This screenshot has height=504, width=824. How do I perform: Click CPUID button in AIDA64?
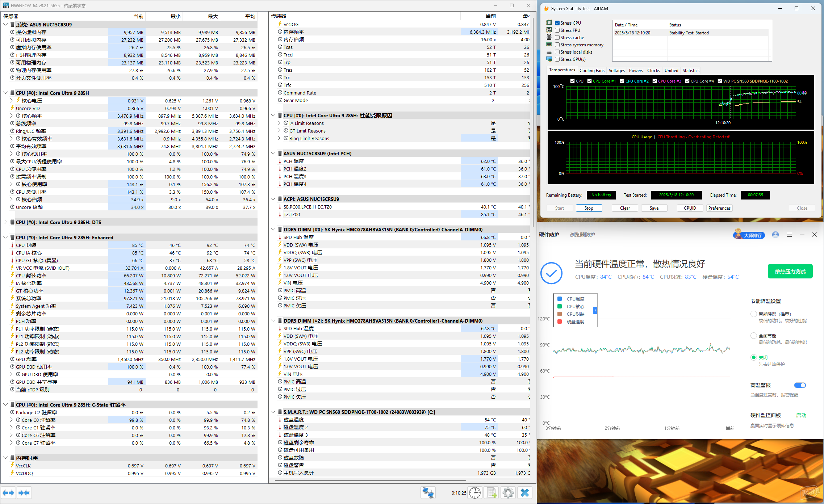tap(690, 208)
